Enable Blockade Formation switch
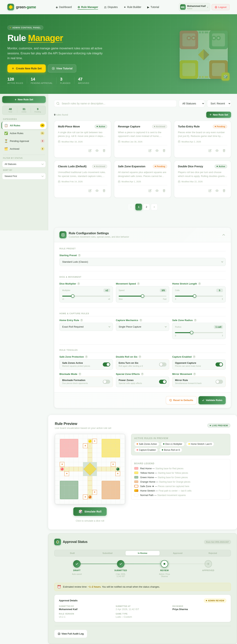 point(106,382)
